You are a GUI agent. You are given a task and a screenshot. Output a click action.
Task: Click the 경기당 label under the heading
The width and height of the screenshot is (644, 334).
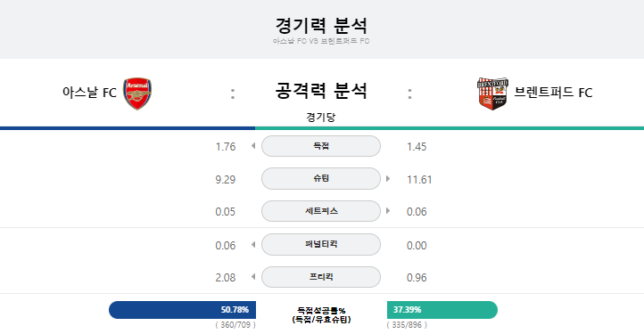tap(321, 118)
